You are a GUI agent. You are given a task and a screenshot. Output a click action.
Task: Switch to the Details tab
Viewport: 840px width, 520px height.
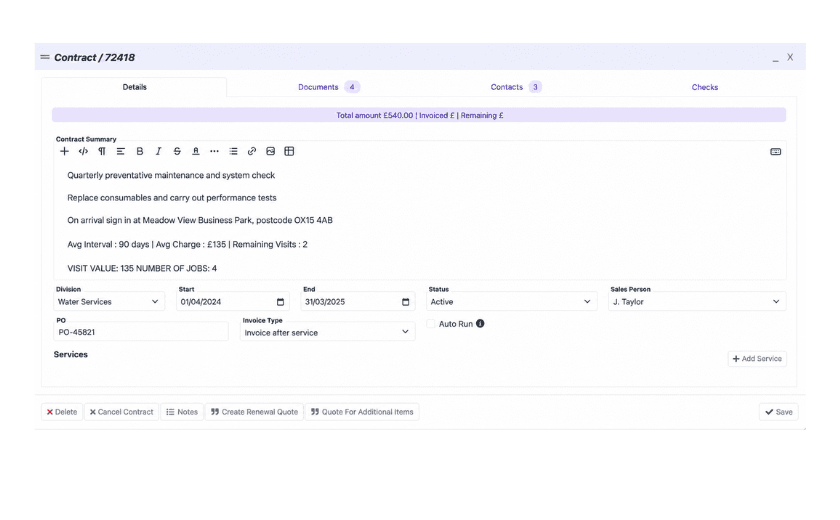[134, 87]
